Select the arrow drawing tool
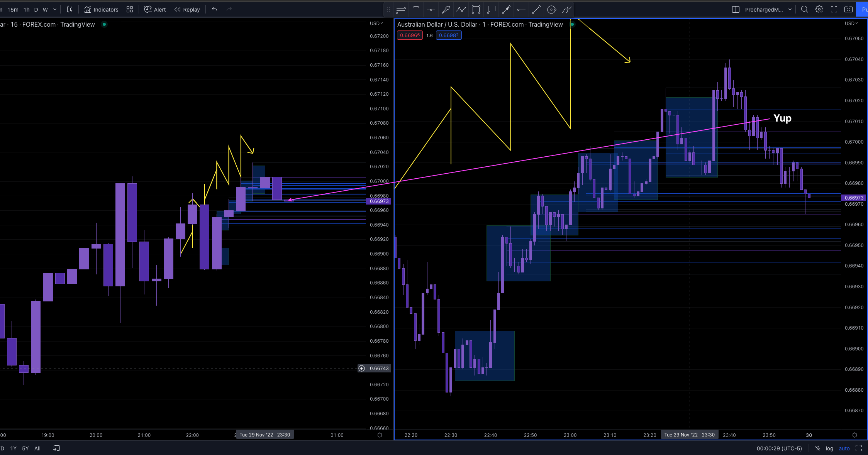The width and height of the screenshot is (868, 455). 446,10
